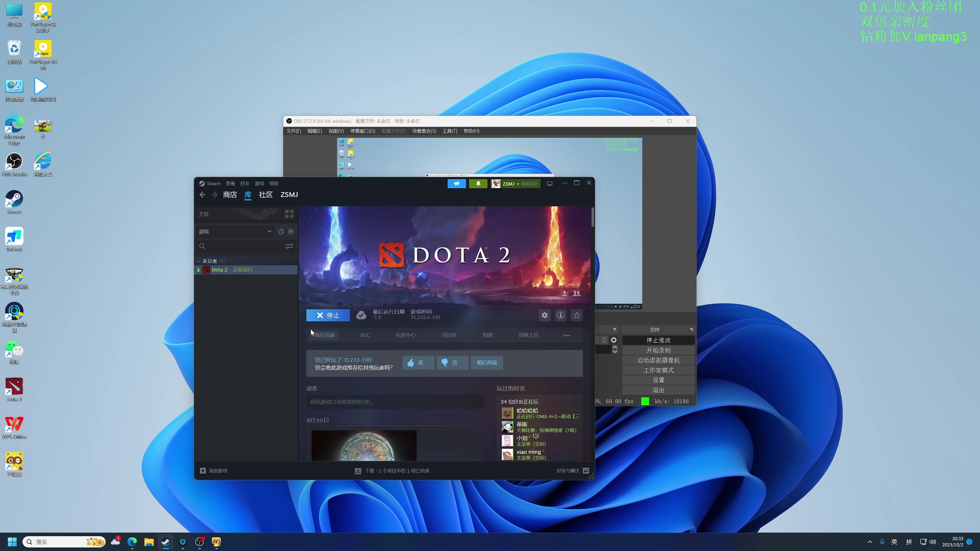Click OBS 停止推流 button
The image size is (980, 551).
658,340
